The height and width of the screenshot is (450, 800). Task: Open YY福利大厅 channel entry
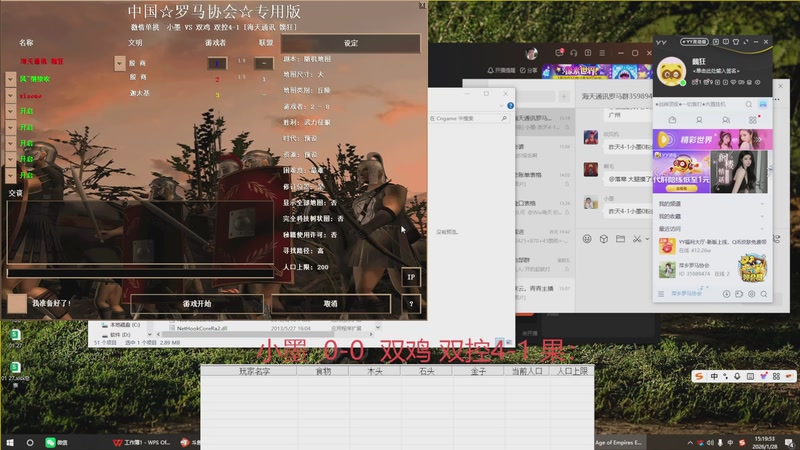tap(712, 246)
